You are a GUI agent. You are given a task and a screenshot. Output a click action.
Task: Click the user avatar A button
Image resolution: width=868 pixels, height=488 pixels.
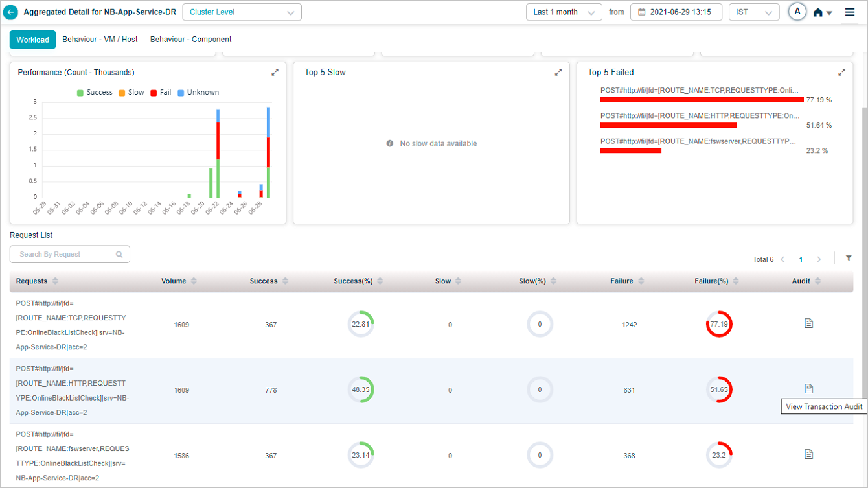[x=797, y=12]
